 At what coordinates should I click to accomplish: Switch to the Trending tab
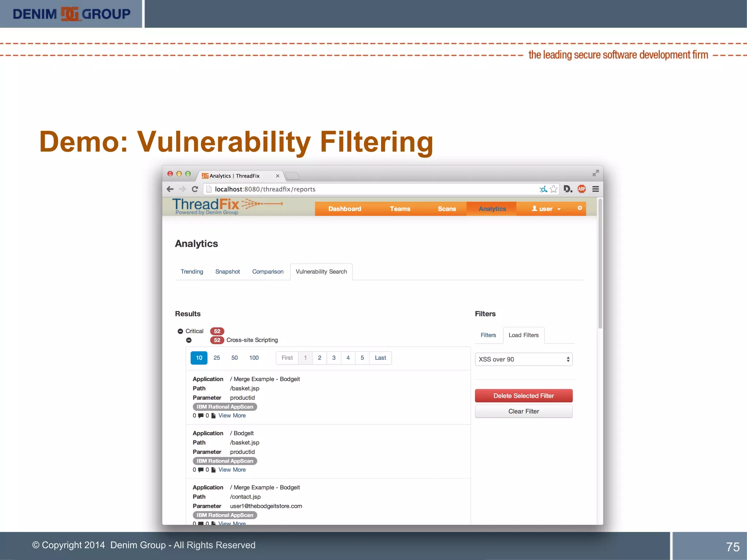[192, 272]
